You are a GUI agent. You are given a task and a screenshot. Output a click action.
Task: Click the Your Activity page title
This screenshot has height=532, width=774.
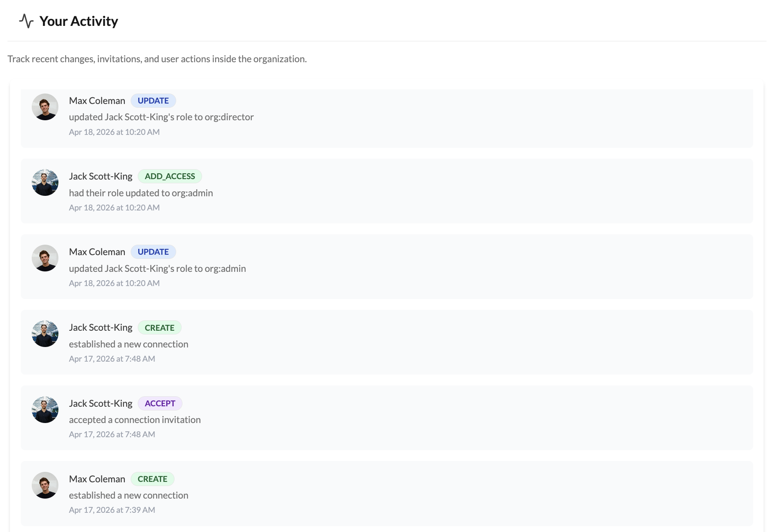(x=78, y=21)
